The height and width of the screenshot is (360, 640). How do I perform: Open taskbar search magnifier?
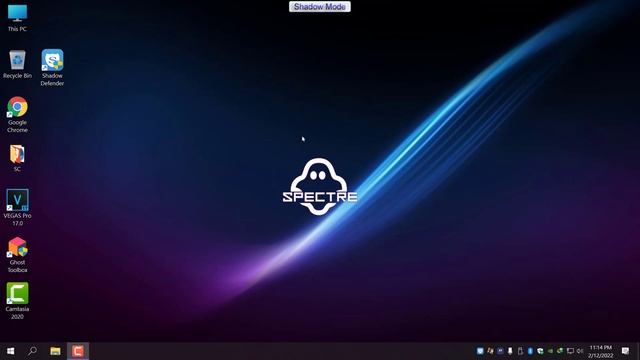[x=32, y=351]
